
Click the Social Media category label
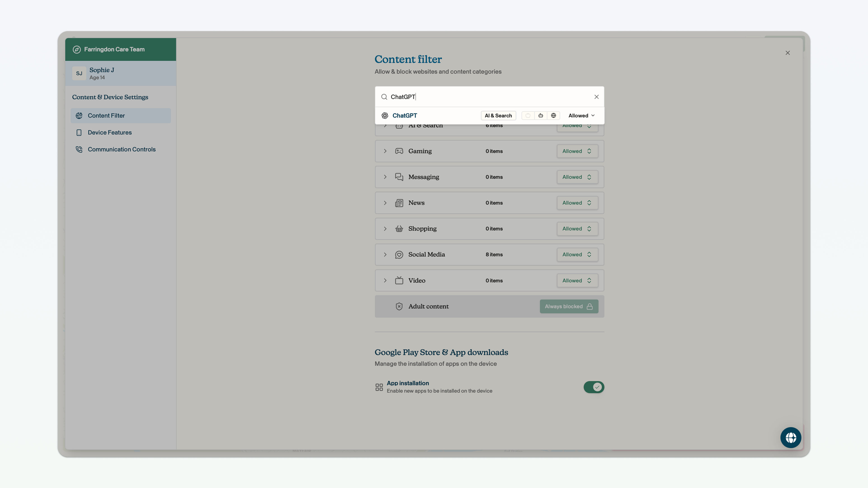coord(426,255)
